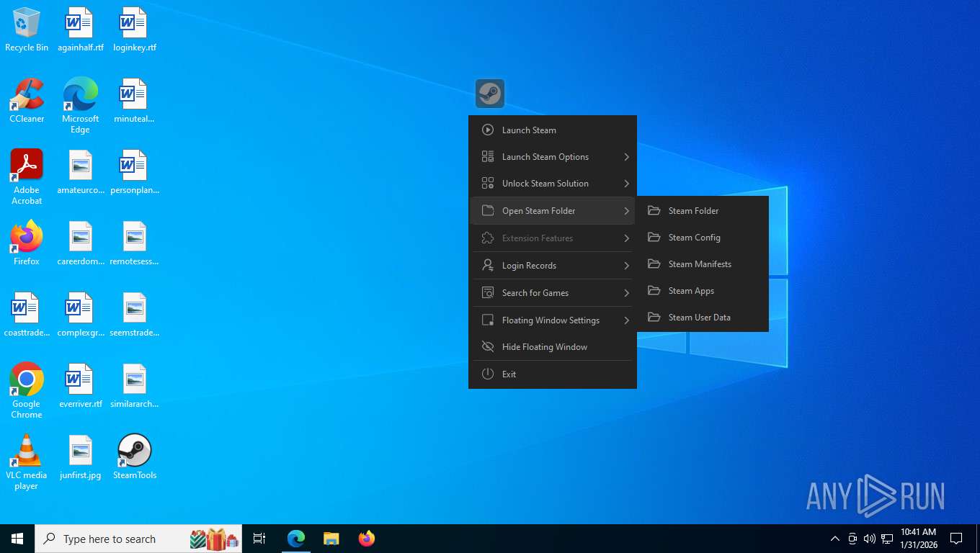Expand arrow next to Login Records
This screenshot has width=980, height=553.
pos(626,266)
